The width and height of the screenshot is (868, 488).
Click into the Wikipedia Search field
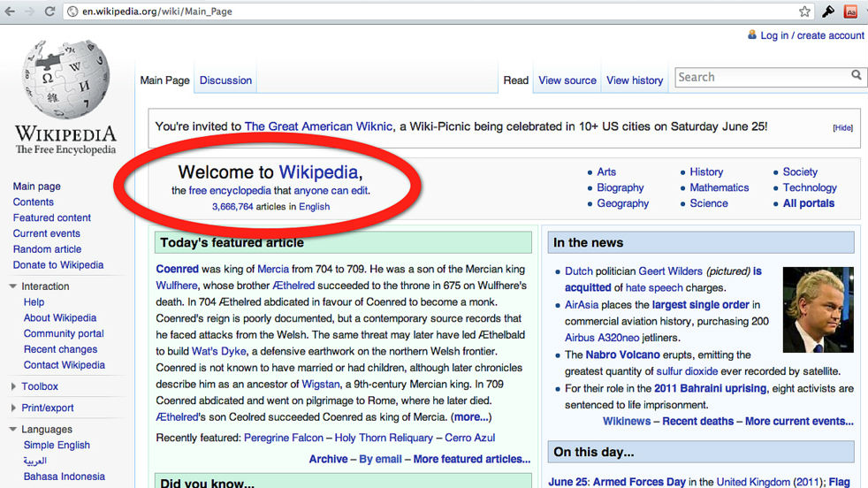pyautogui.click(x=760, y=77)
